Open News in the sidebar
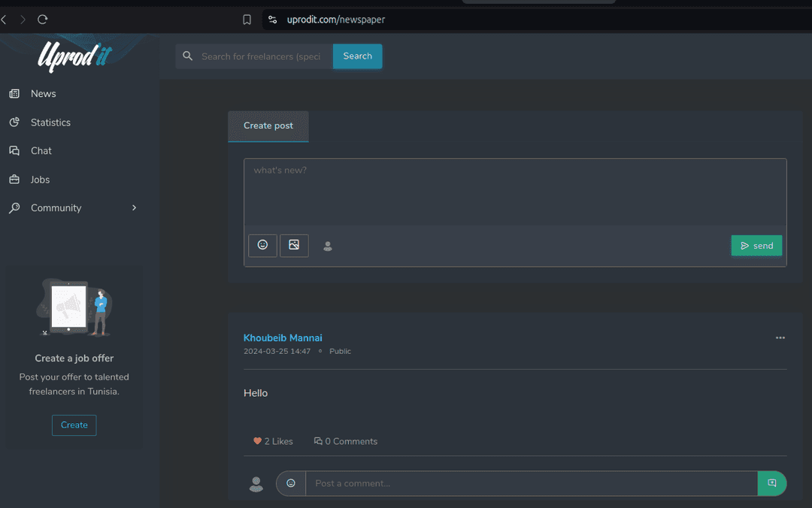Screen dimensions: 812x508 pyautogui.click(x=43, y=94)
